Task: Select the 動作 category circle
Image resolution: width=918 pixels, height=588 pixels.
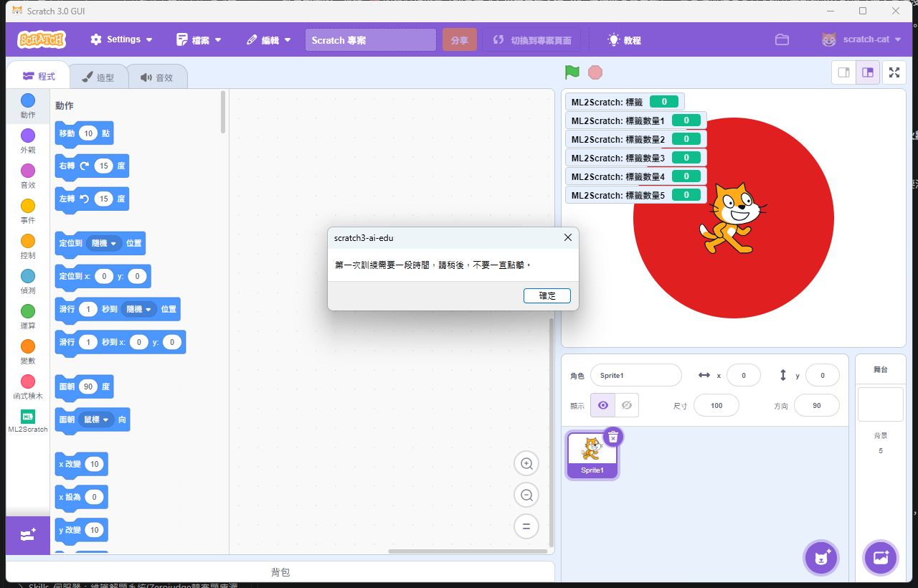Action: tap(28, 100)
